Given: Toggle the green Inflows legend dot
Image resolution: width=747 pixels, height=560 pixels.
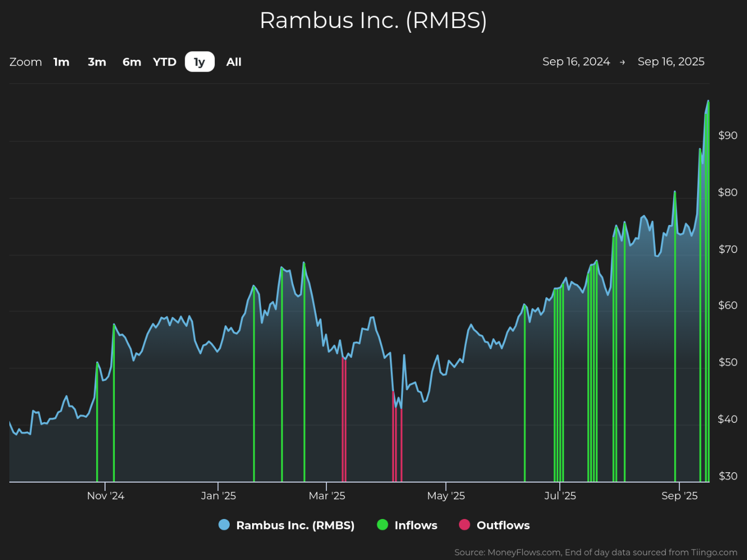Looking at the screenshot, I should [383, 525].
